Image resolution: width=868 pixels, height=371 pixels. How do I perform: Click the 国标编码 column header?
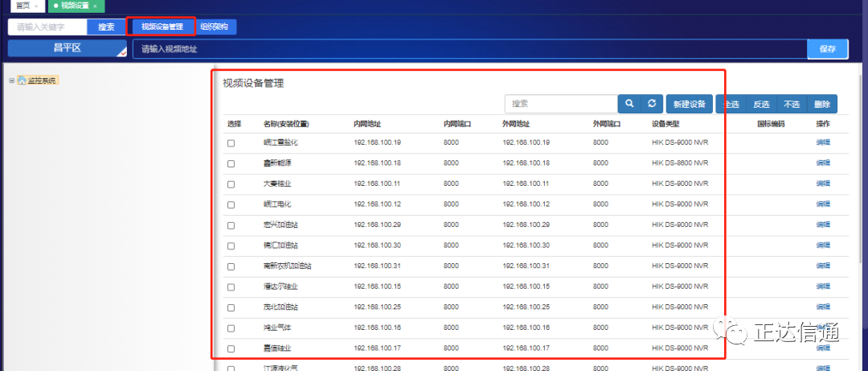(x=771, y=124)
